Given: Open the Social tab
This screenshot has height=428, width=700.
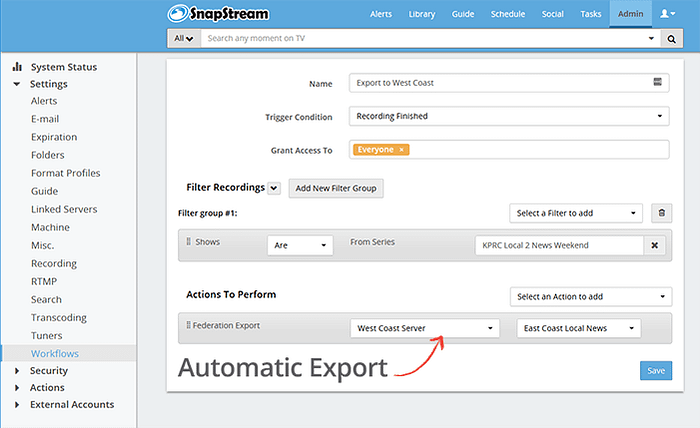Looking at the screenshot, I should tap(553, 14).
